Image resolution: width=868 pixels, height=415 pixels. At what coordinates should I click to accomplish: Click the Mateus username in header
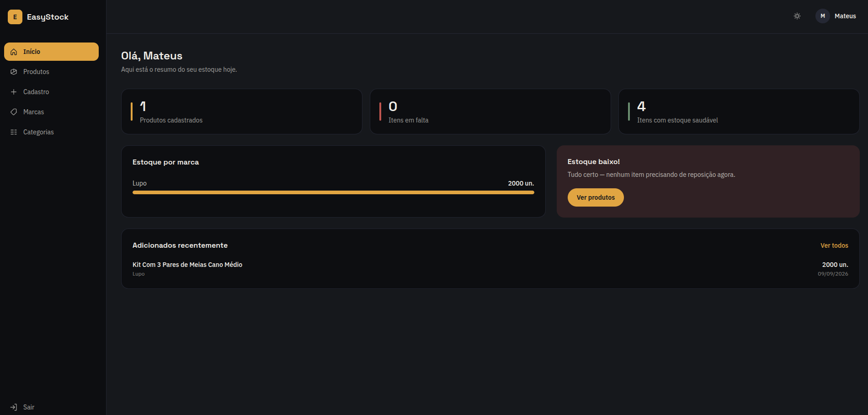(x=845, y=16)
